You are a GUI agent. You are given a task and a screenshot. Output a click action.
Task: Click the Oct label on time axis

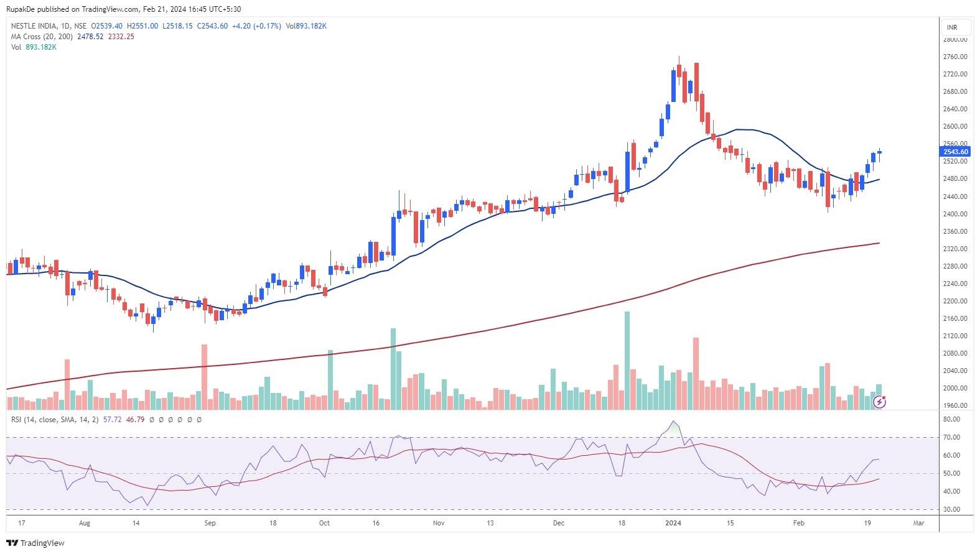coord(324,524)
